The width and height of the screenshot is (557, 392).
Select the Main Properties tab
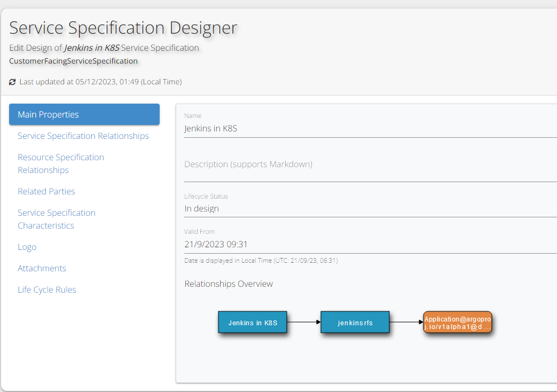point(84,114)
